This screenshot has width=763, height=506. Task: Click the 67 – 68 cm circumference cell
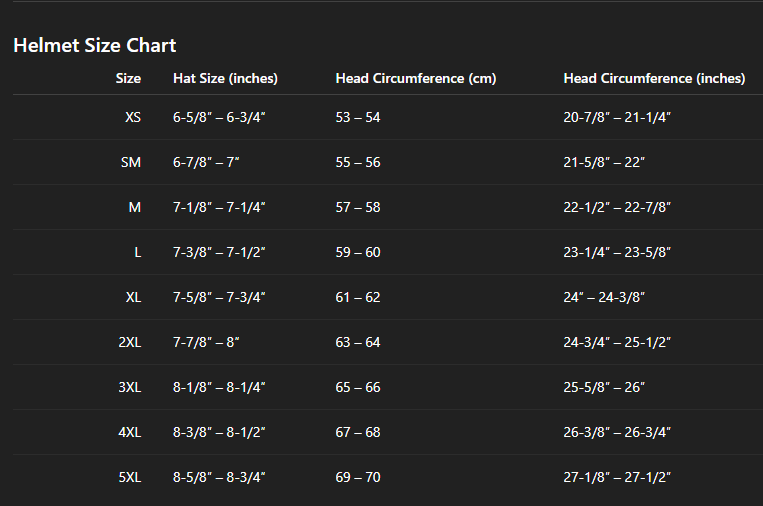358,432
